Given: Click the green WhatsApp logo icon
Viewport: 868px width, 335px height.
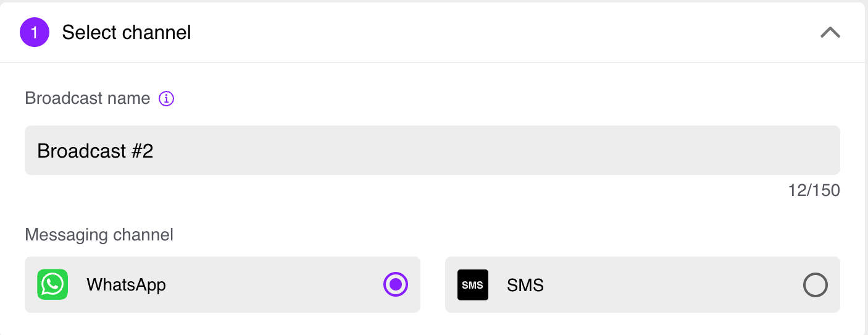Looking at the screenshot, I should click(52, 284).
